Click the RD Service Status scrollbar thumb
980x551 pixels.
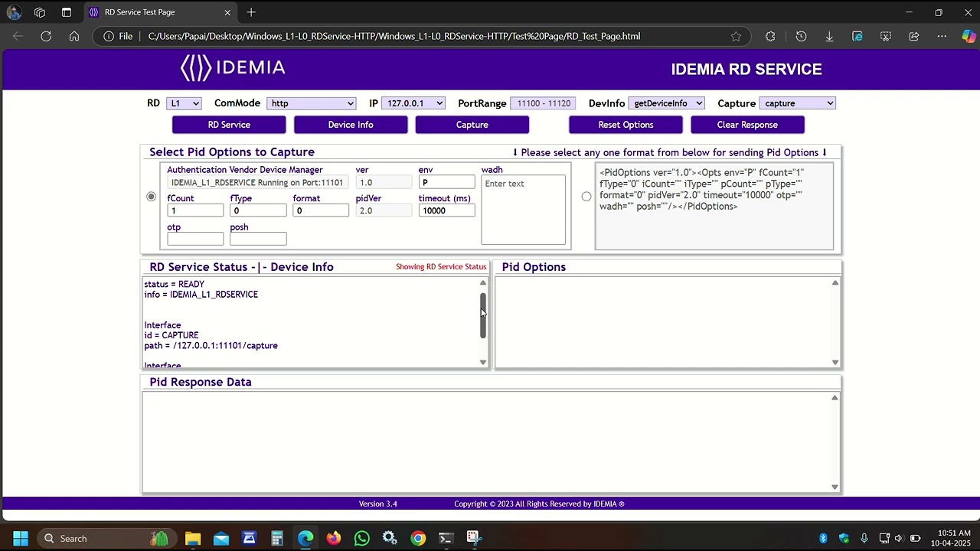click(483, 315)
